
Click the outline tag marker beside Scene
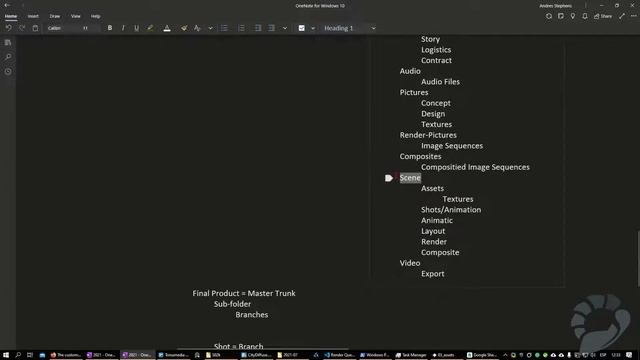pos(389,178)
